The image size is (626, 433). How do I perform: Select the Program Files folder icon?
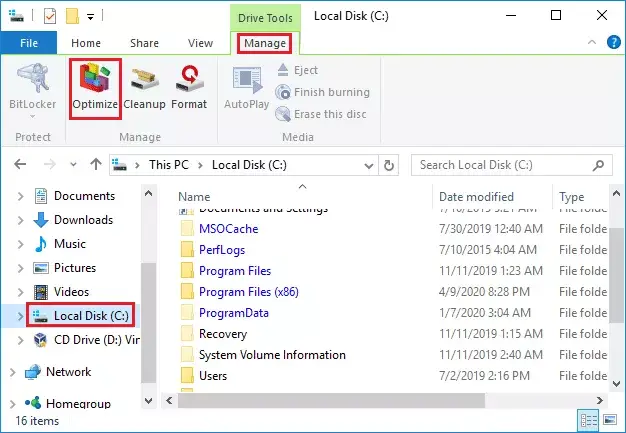187,271
